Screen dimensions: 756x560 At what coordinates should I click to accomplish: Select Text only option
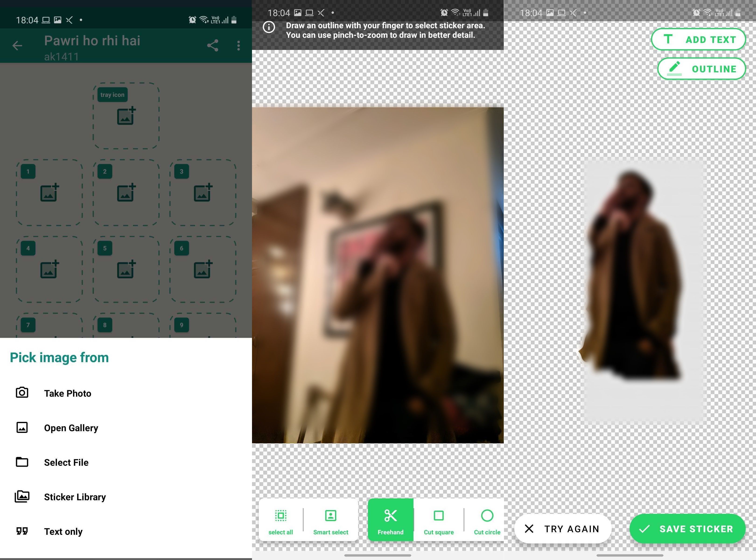click(x=63, y=531)
